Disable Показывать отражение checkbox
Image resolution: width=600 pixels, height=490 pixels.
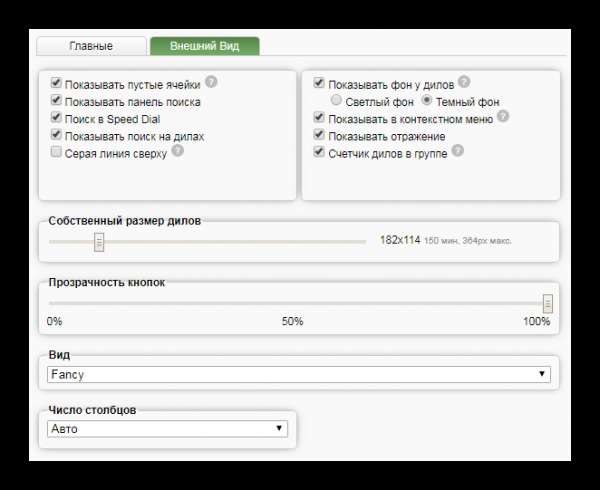click(319, 134)
